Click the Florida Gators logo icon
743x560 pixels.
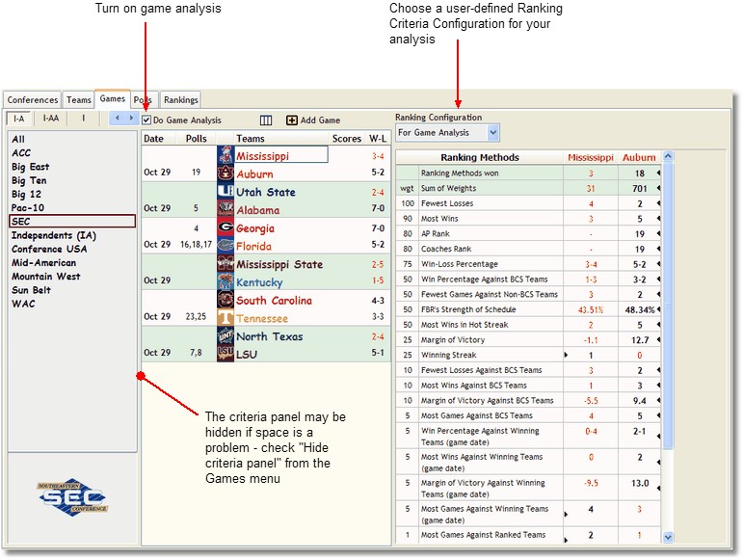226,245
